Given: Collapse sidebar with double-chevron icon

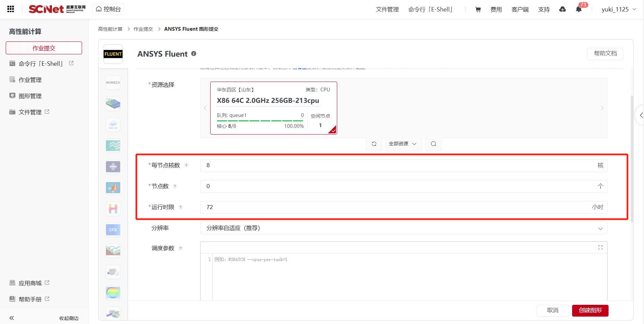Looking at the screenshot, I should click(11, 318).
